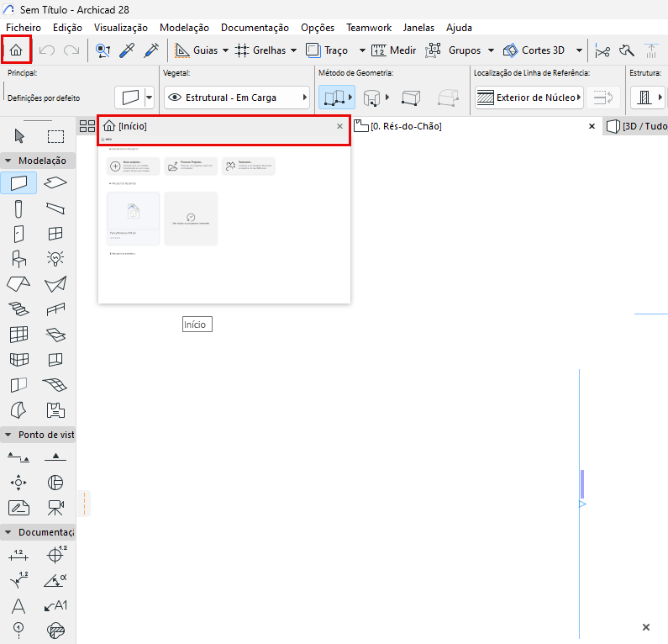The width and height of the screenshot is (668, 644).
Task: Select the chained wall geometry method
Action: tap(334, 98)
